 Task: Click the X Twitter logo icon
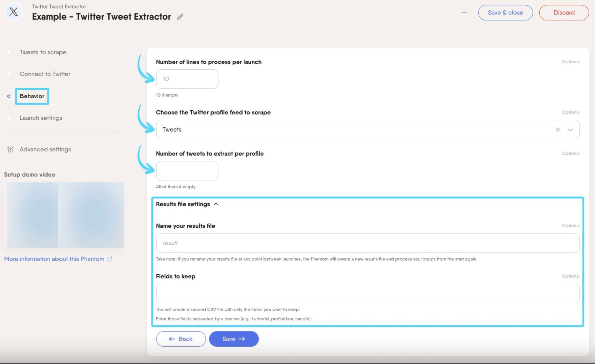13,12
